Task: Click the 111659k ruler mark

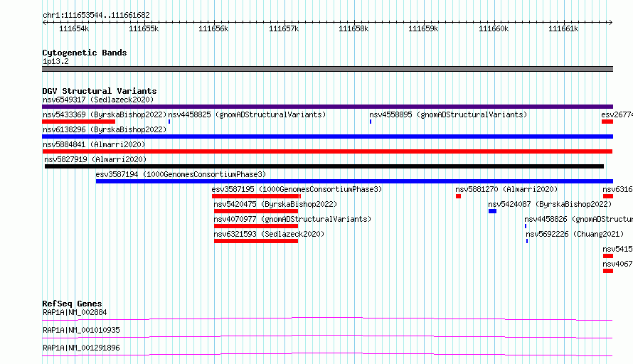Action: [x=423, y=28]
